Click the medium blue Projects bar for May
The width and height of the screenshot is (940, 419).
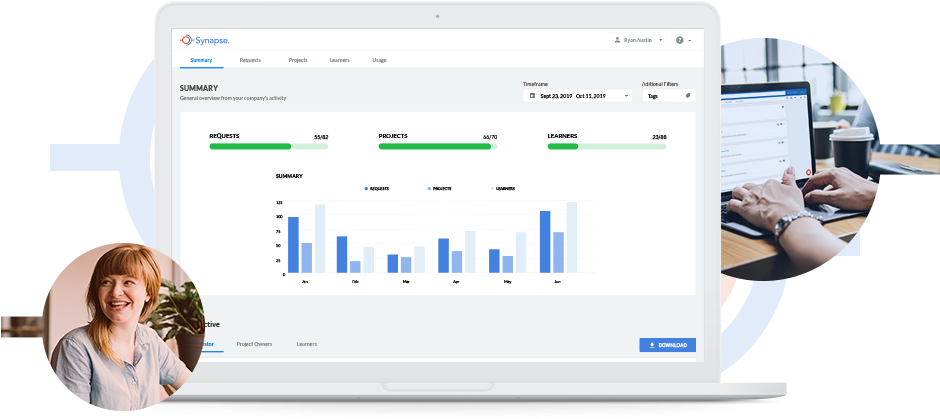coord(508,264)
